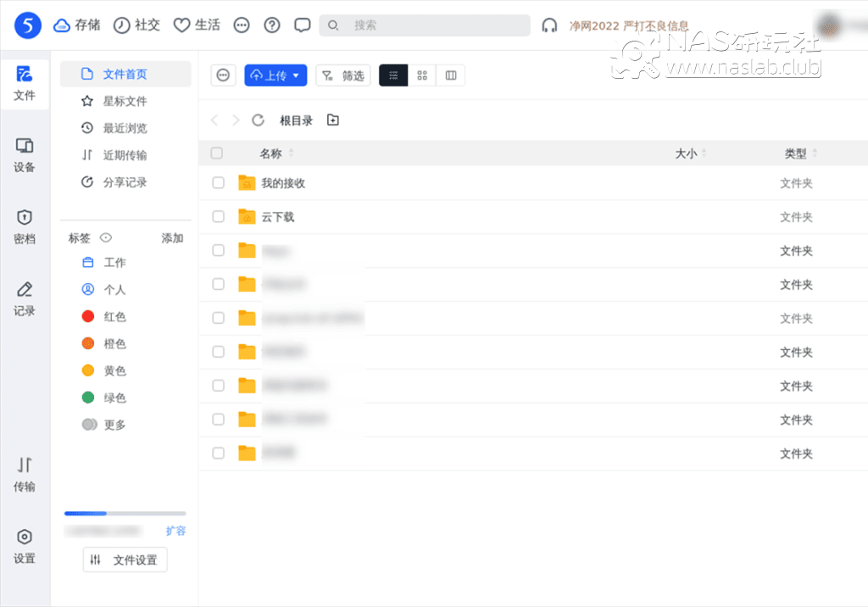This screenshot has width=868, height=607.
Task: Create a new folder from the breadcrumb bar
Action: click(x=332, y=120)
